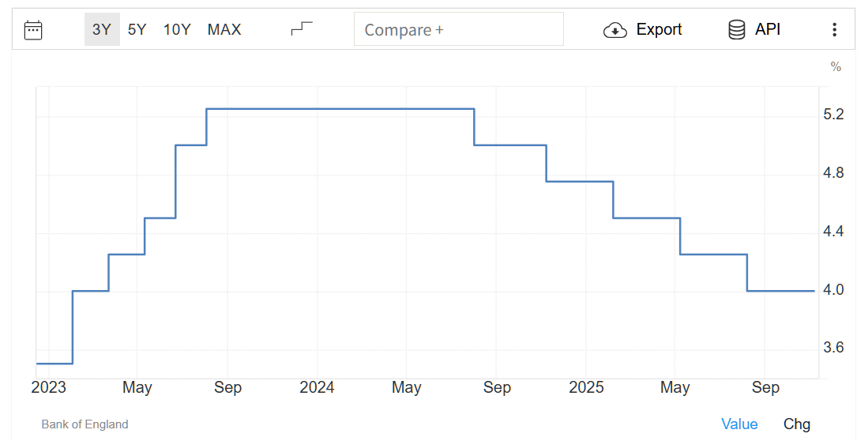
Task: Click the 2025 x-axis label
Action: [x=586, y=387]
